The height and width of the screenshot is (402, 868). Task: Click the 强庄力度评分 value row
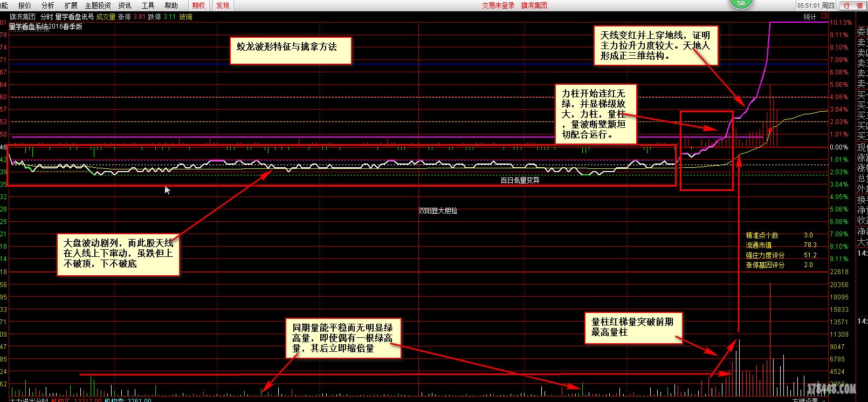(x=781, y=255)
